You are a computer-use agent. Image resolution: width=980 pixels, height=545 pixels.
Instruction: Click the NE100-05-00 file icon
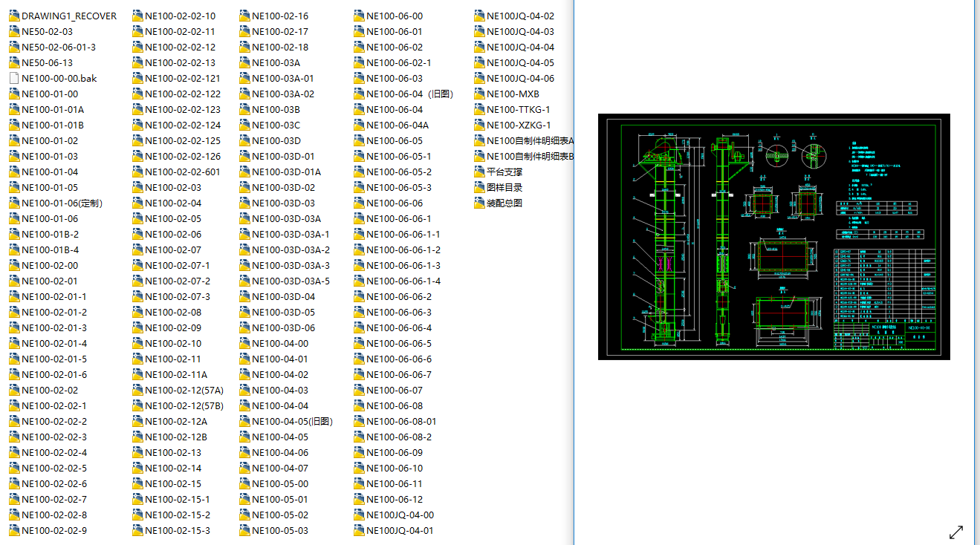coord(244,483)
